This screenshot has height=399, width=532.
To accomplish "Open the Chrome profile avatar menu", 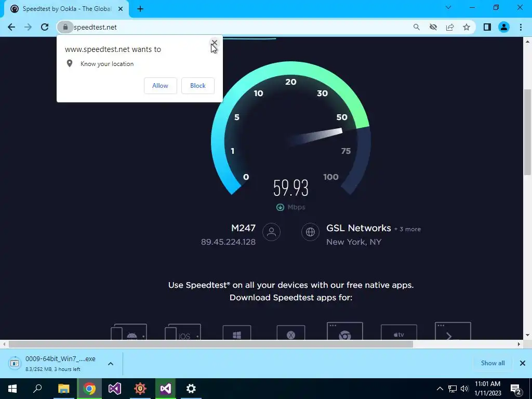I will tap(504, 27).
